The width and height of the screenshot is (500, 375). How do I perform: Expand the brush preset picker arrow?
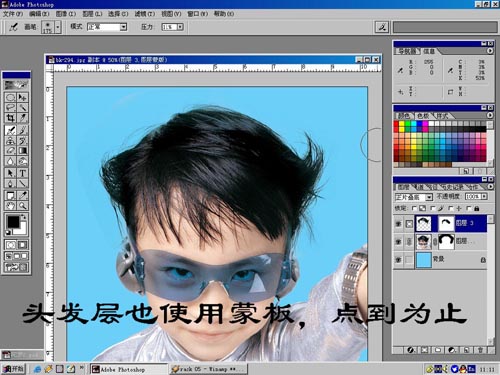[x=58, y=27]
